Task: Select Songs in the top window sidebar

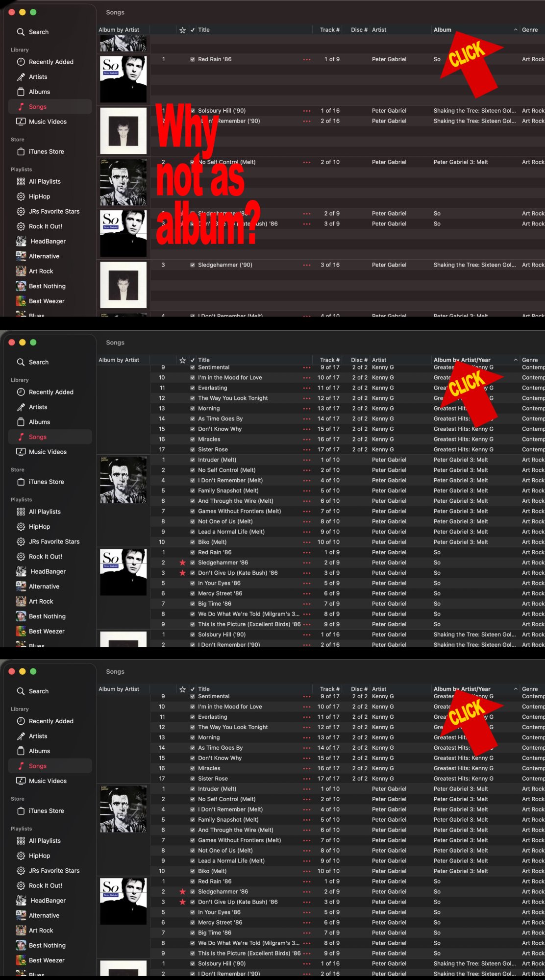Action: [x=50, y=107]
